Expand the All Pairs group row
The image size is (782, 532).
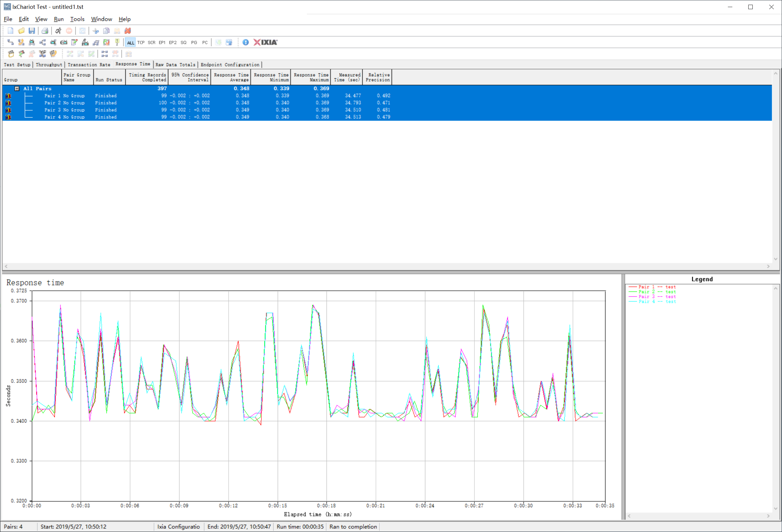click(x=15, y=88)
